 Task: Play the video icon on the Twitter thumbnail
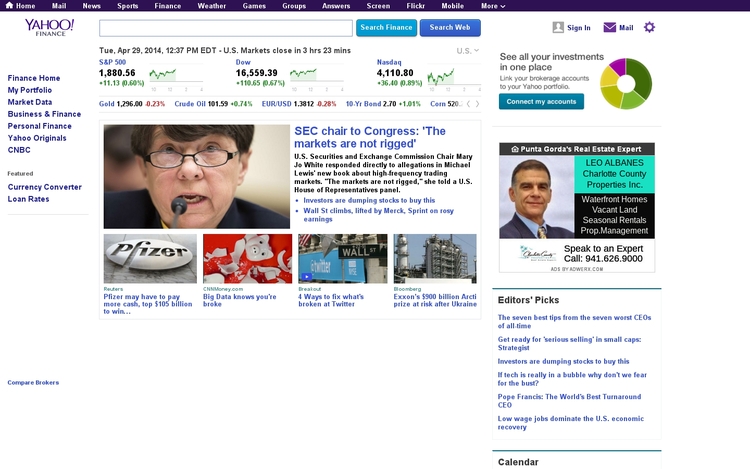point(306,277)
